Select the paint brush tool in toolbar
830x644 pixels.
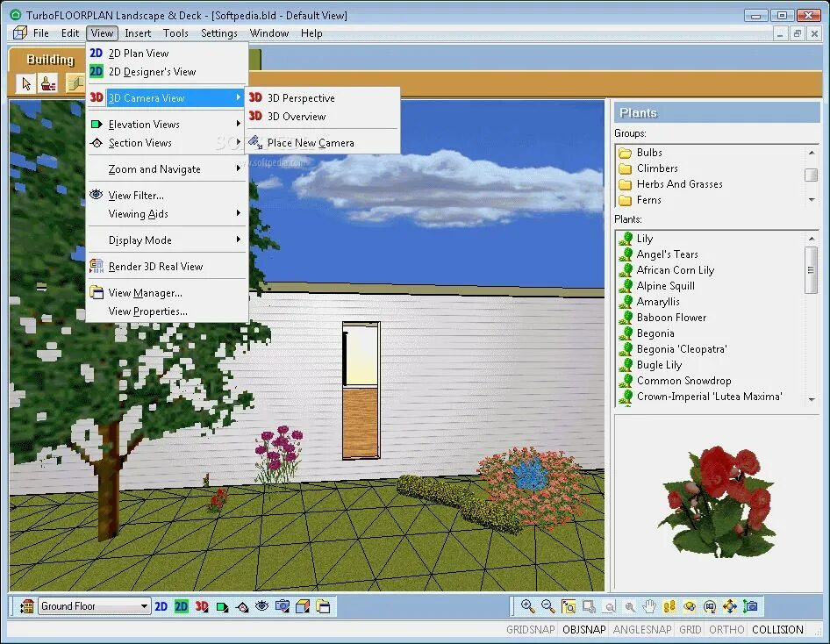pos(48,83)
